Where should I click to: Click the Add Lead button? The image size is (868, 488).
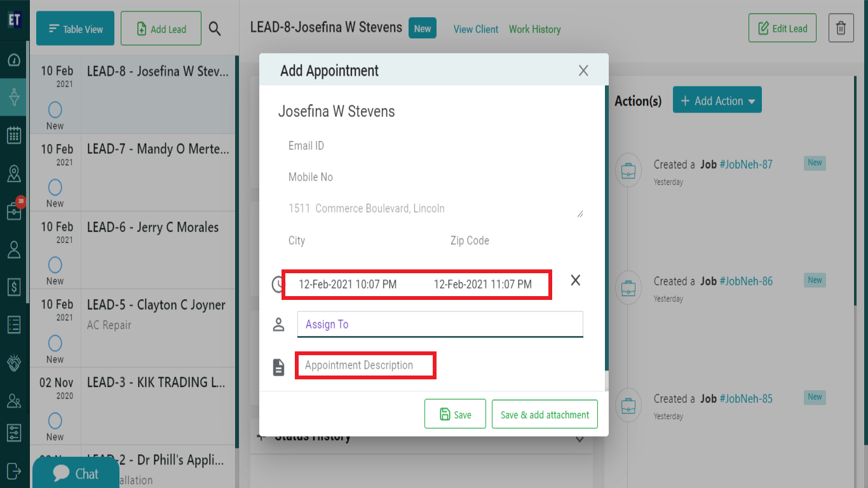tap(161, 29)
